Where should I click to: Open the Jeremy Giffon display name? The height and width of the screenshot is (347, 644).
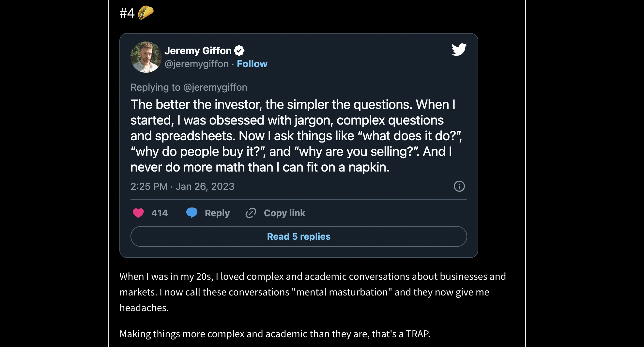click(198, 51)
